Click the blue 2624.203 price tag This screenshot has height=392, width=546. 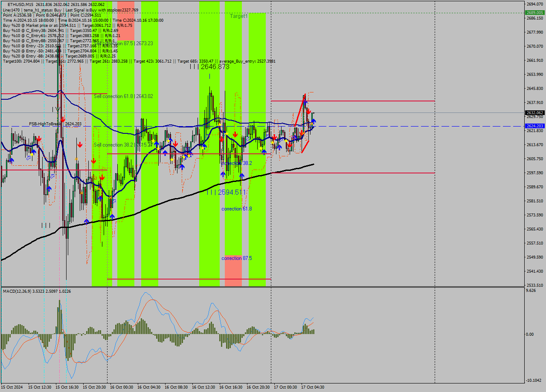(535, 126)
